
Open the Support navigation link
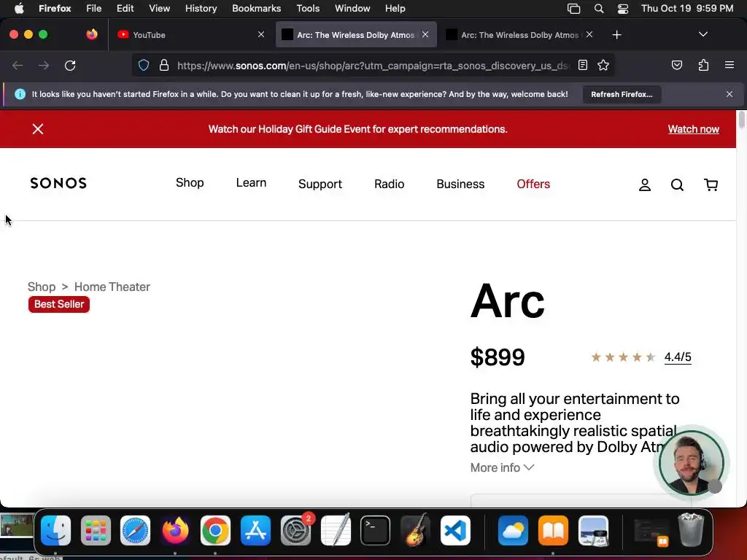tap(320, 184)
